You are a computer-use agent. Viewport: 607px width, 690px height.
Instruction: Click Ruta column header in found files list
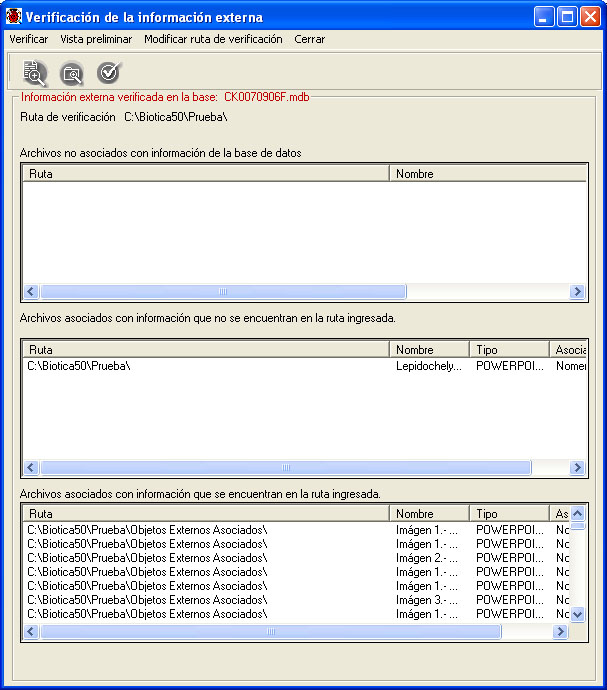coord(206,514)
